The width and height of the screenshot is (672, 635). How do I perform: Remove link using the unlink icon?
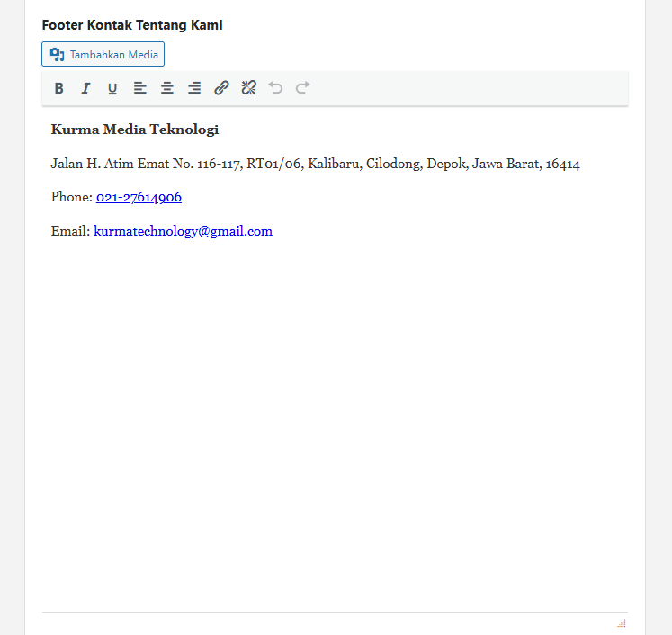[249, 88]
